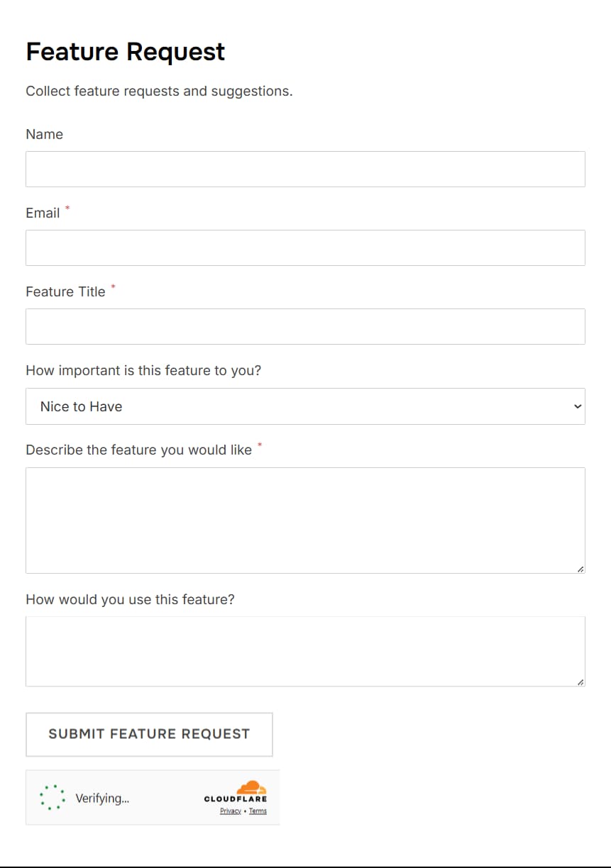
Task: Expand the feature importance combo box
Action: pos(305,406)
